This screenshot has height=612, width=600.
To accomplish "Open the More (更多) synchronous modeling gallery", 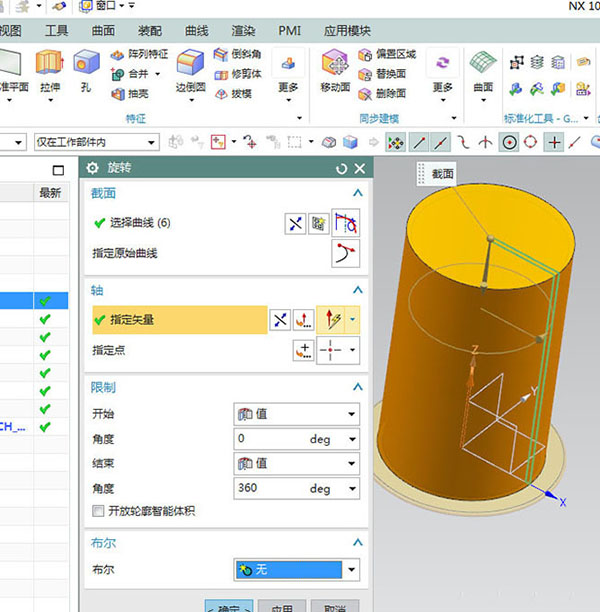I will (442, 75).
